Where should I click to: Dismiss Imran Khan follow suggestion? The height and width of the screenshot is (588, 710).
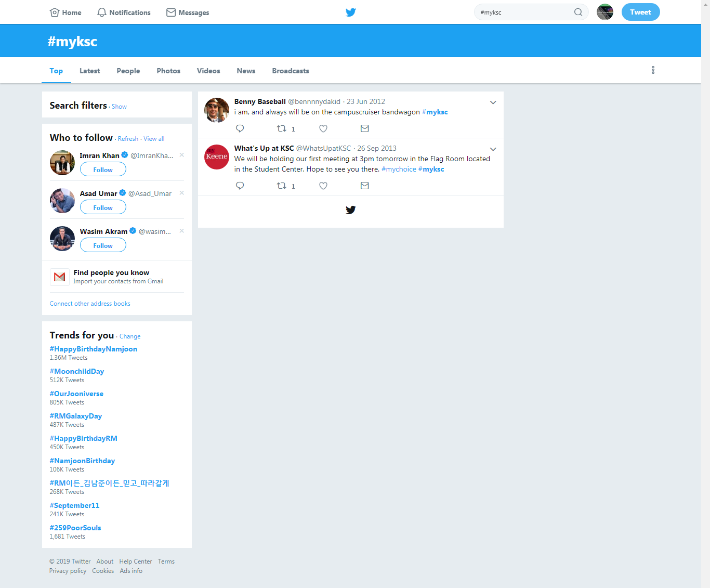click(x=182, y=155)
